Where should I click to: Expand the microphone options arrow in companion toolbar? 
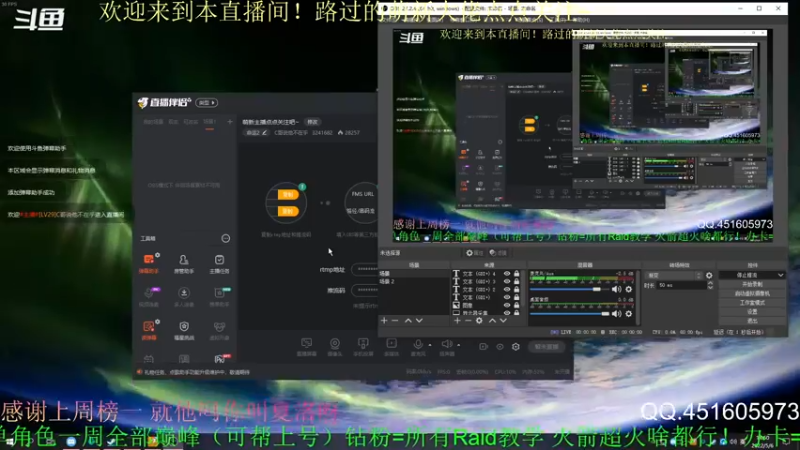(430, 345)
